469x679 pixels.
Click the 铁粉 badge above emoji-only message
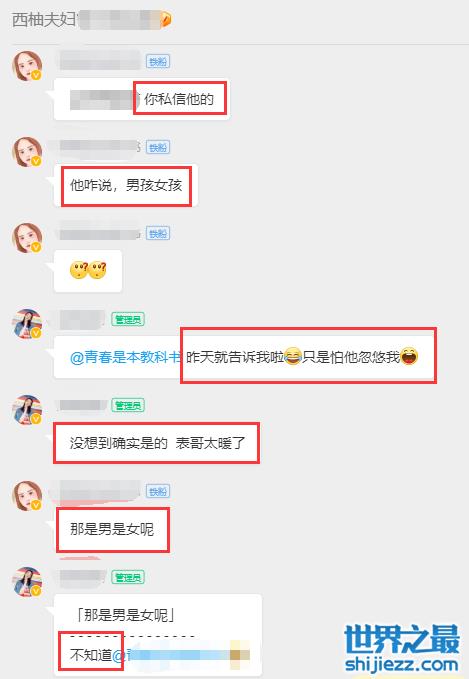[x=158, y=233]
